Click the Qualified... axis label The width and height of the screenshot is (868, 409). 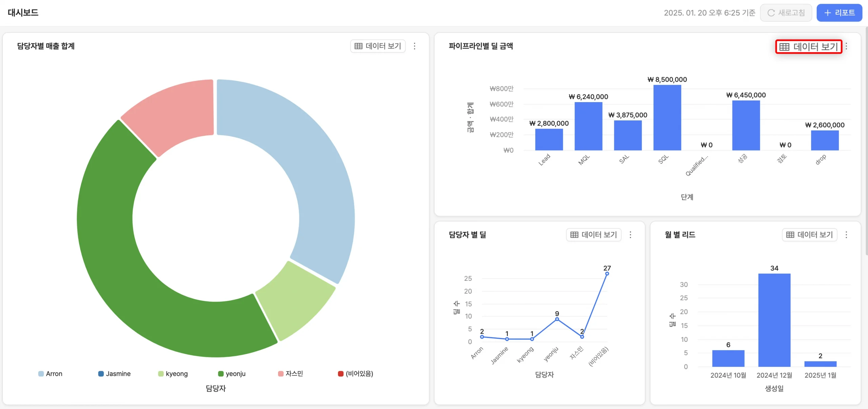click(697, 166)
